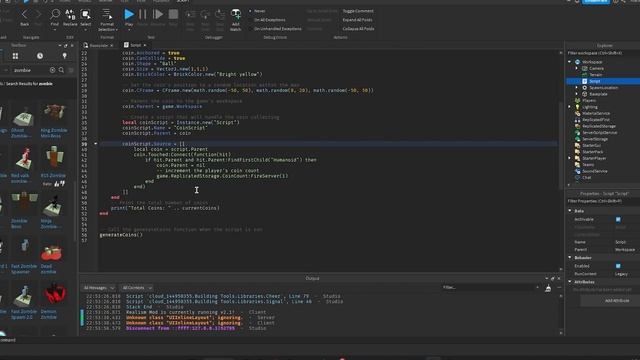Click the Add Attribute button
640x360 pixels.
(x=616, y=300)
